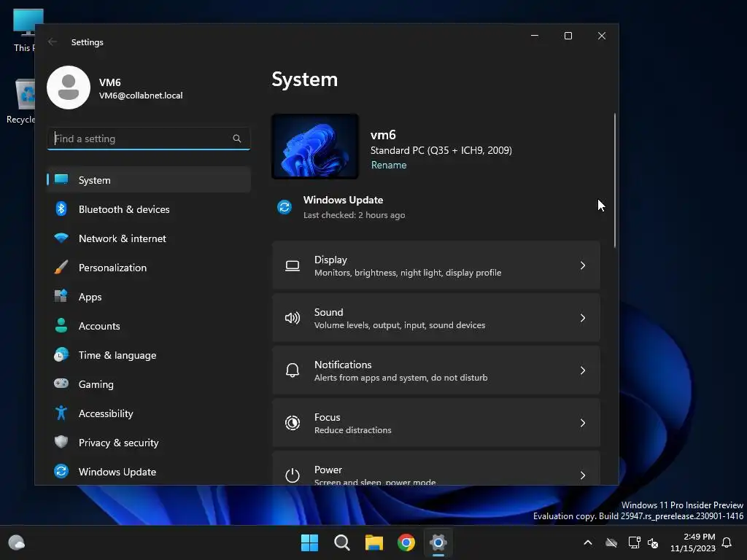Show hidden icons tray chevron
This screenshot has width=747, height=560.
tap(588, 542)
